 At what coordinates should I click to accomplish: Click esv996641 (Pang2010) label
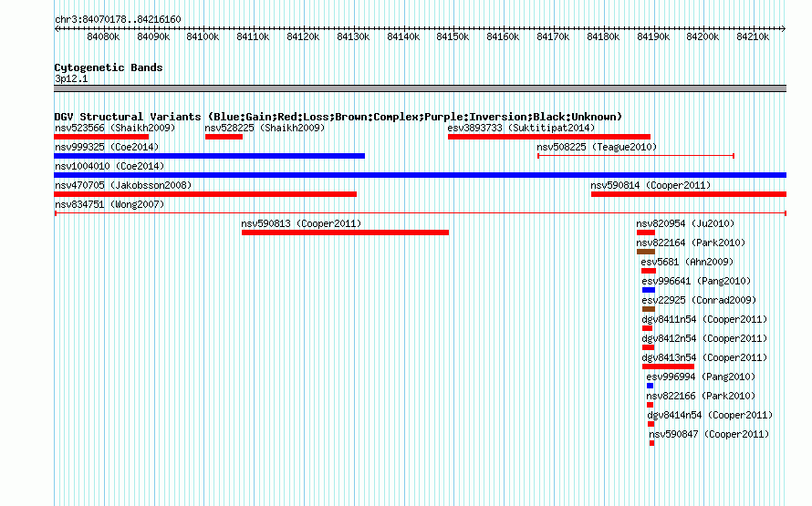(x=696, y=281)
